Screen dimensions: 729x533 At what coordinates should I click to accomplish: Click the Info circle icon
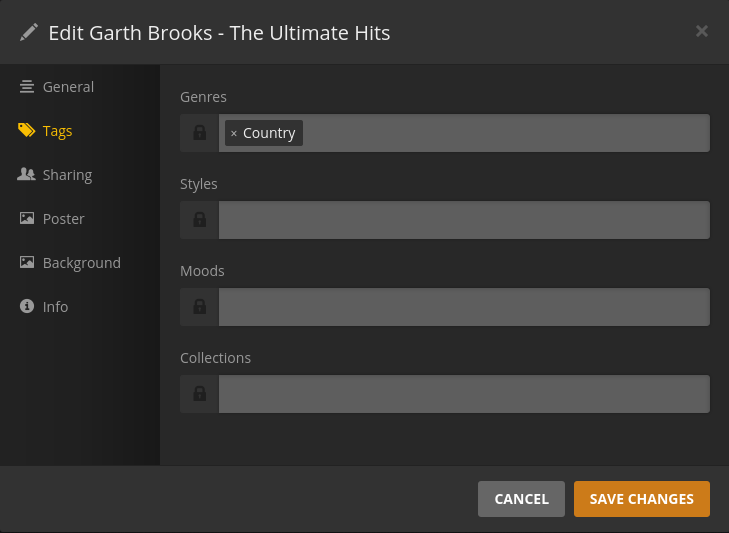(x=27, y=307)
